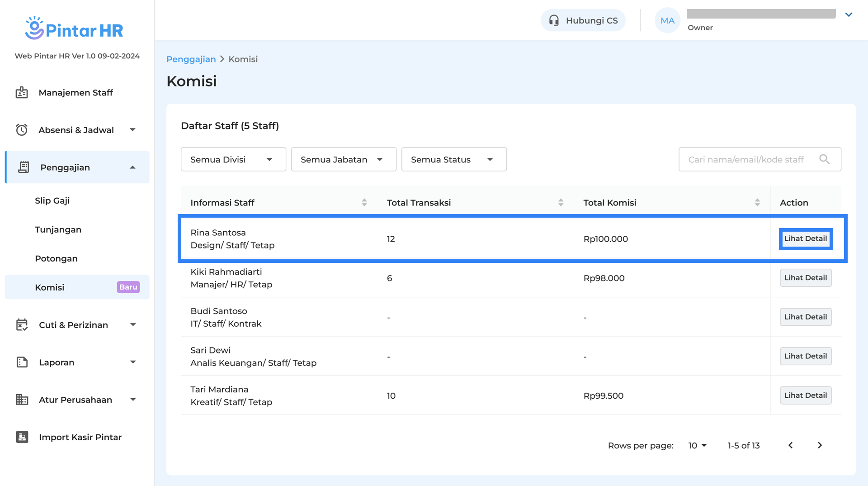Click the Manajemen Staff ID badge icon
The height and width of the screenshot is (486, 868).
pyautogui.click(x=22, y=92)
